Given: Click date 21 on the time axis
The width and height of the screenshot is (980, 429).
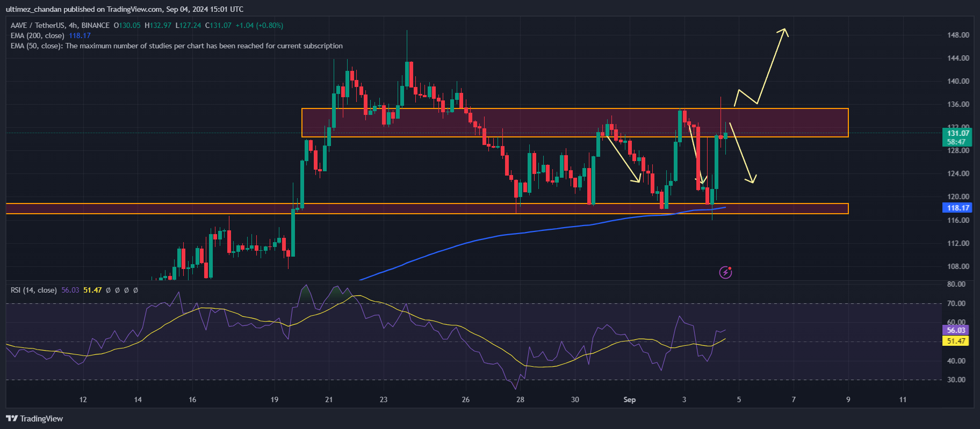Looking at the screenshot, I should click(x=329, y=399).
